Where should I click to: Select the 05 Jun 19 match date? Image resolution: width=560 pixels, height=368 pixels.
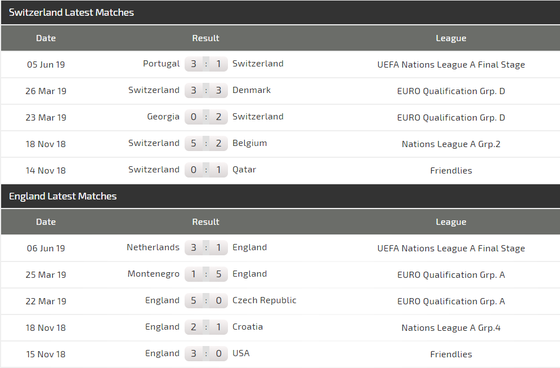pyautogui.click(x=46, y=65)
